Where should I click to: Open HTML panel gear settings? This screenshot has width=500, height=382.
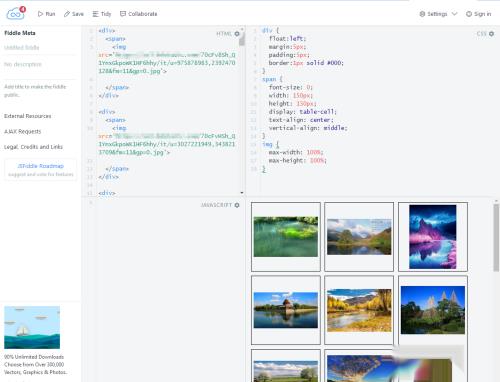tap(237, 34)
